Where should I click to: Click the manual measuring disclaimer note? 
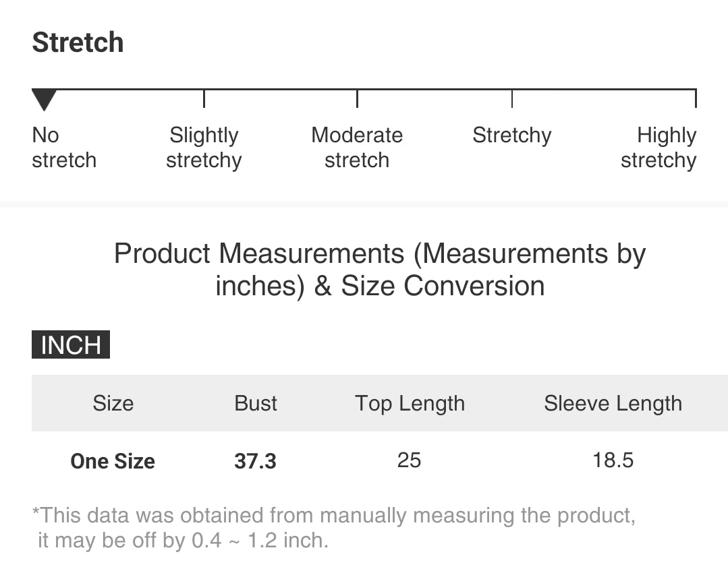333,528
